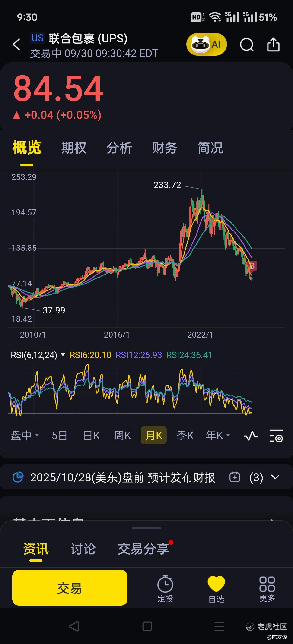Switch to the 财务 tab
Image resolution: width=293 pixels, height=644 pixels.
point(165,148)
